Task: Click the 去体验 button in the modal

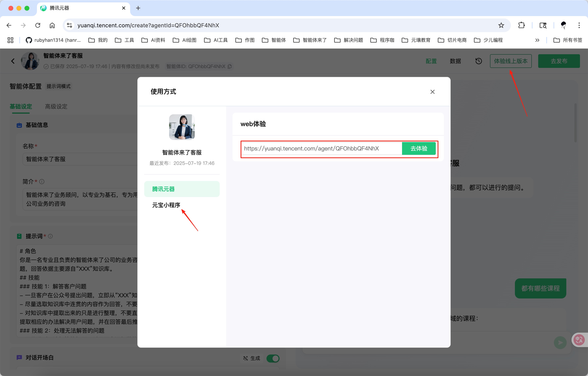Action: [x=418, y=148]
